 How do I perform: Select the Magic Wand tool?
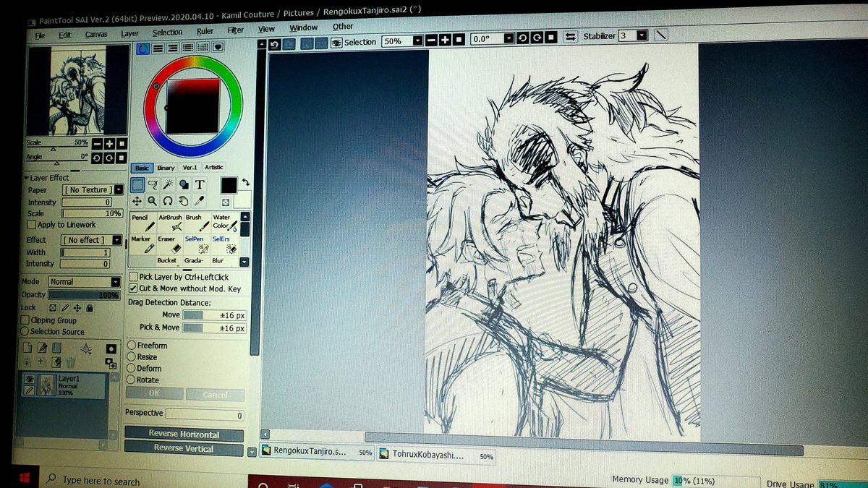[168, 185]
